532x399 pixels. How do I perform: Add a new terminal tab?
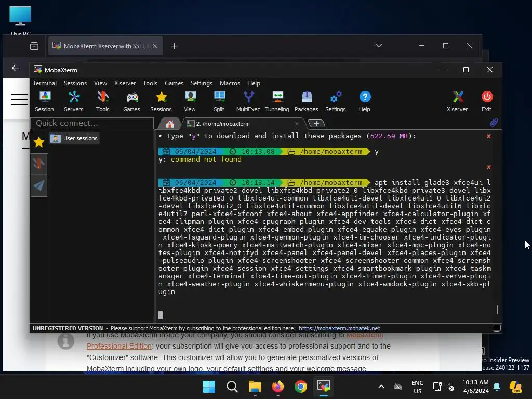[316, 124]
